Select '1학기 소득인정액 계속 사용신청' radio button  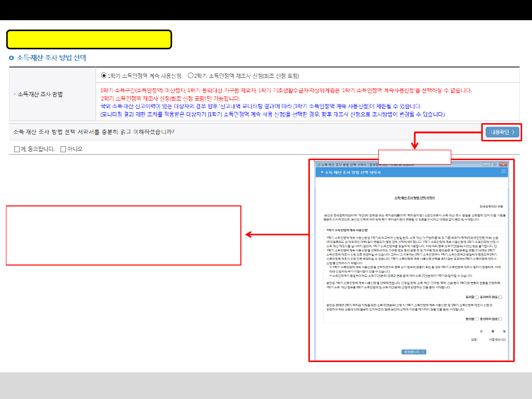103,76
